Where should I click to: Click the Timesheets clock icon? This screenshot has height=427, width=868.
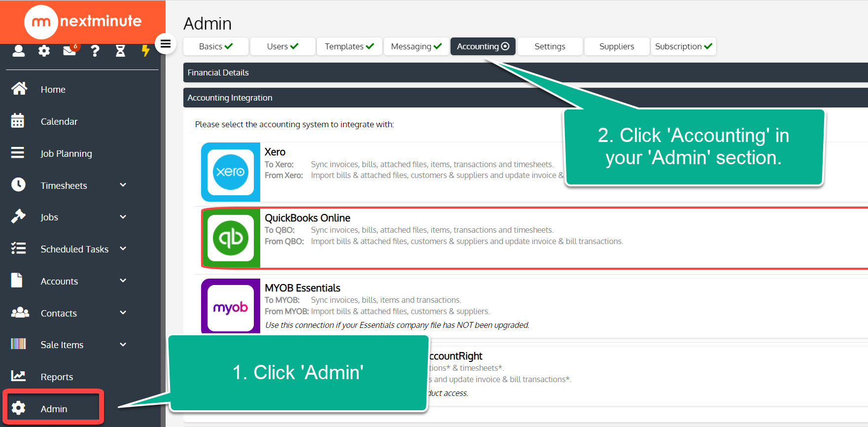(x=18, y=184)
